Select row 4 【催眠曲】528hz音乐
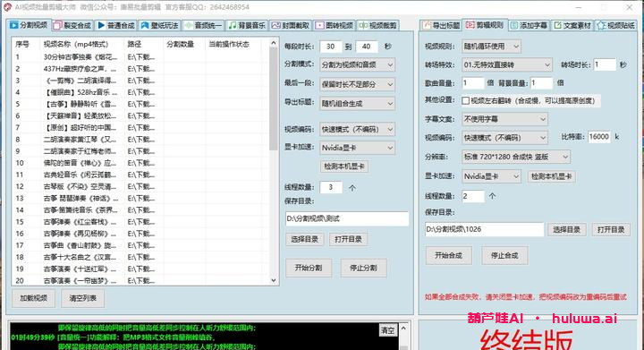This screenshot has height=350, width=644. point(141,92)
